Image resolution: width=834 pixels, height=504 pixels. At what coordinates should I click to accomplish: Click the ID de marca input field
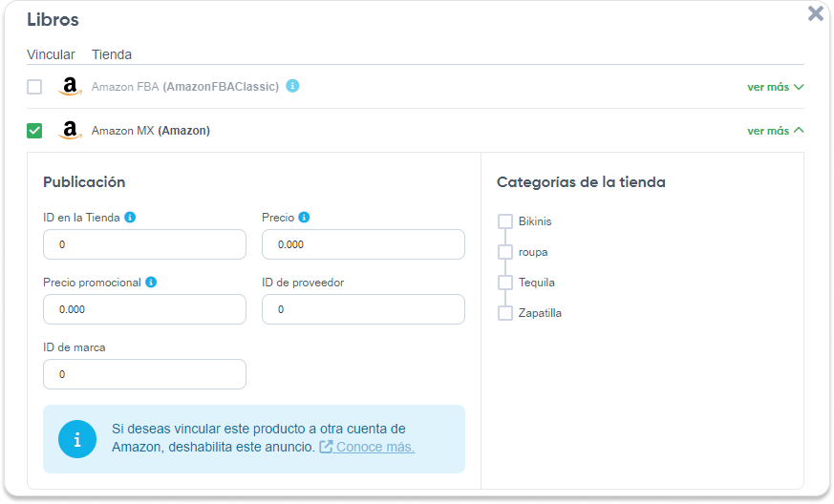[144, 374]
